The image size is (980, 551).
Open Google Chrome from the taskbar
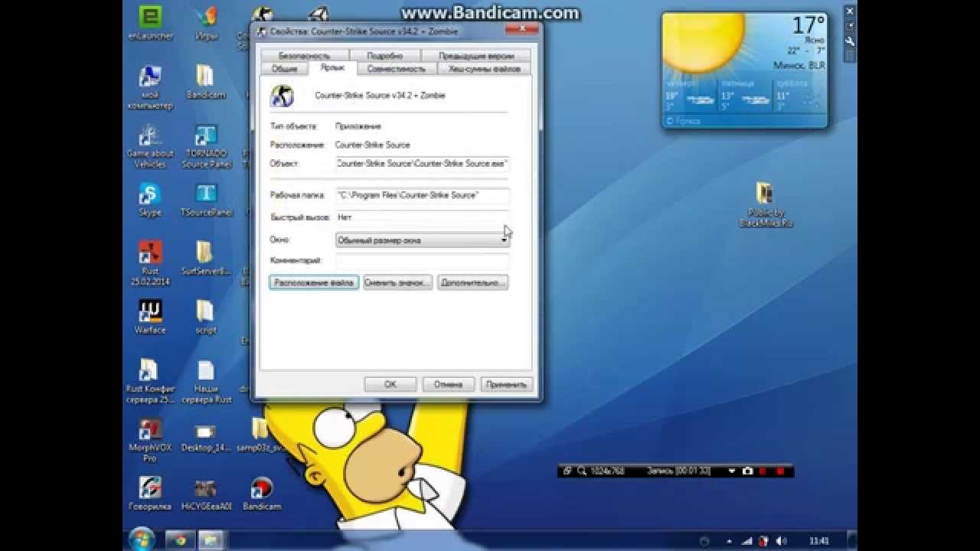point(181,540)
